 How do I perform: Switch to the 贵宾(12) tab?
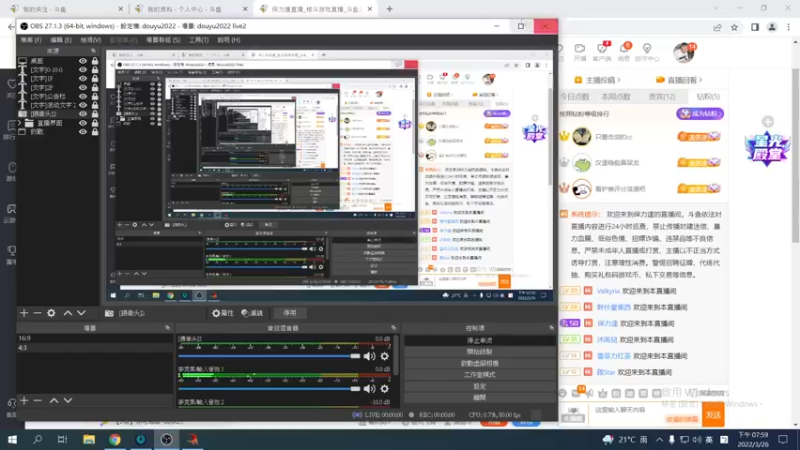point(661,96)
